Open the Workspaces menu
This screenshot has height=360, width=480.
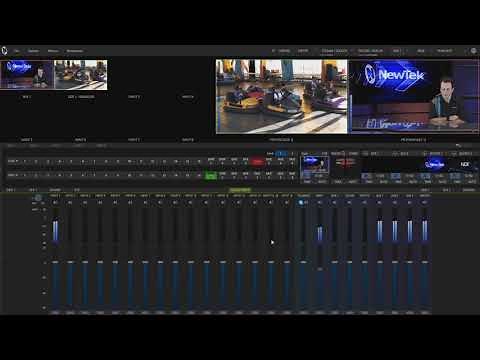[x=75, y=51]
